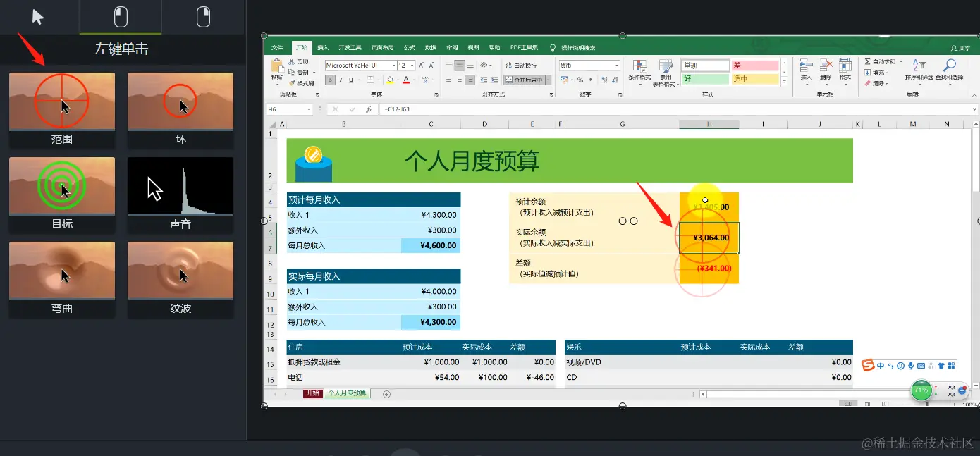Click the 自动求和 AutoSum button

(881, 62)
